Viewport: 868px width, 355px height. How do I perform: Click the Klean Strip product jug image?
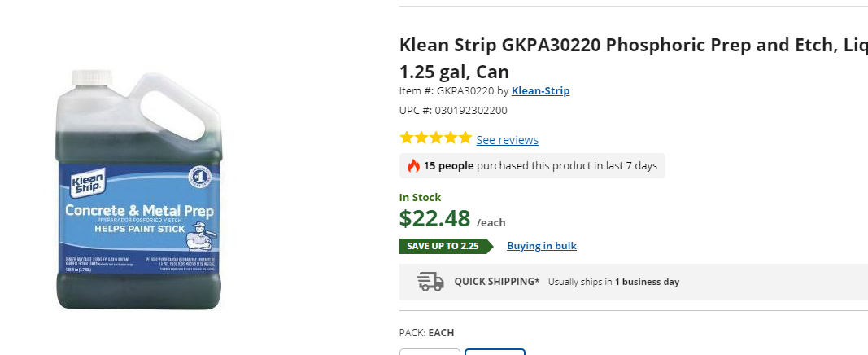click(137, 191)
